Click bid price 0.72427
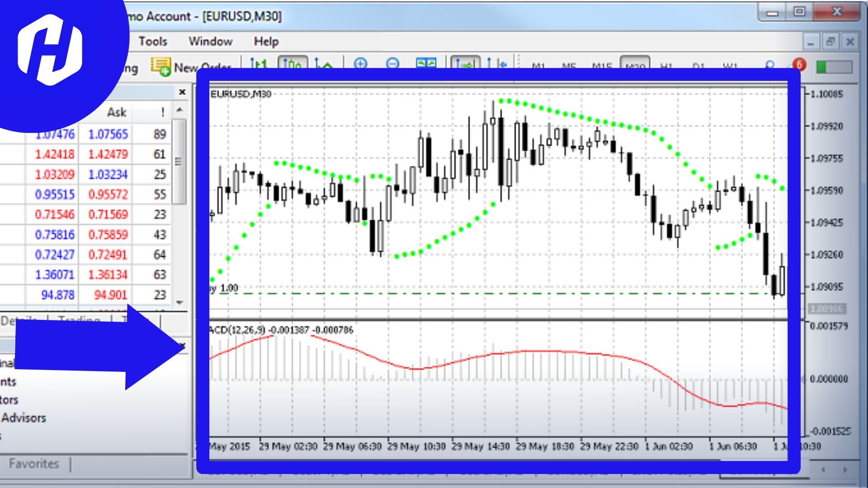Image resolution: width=868 pixels, height=488 pixels. pyautogui.click(x=55, y=255)
